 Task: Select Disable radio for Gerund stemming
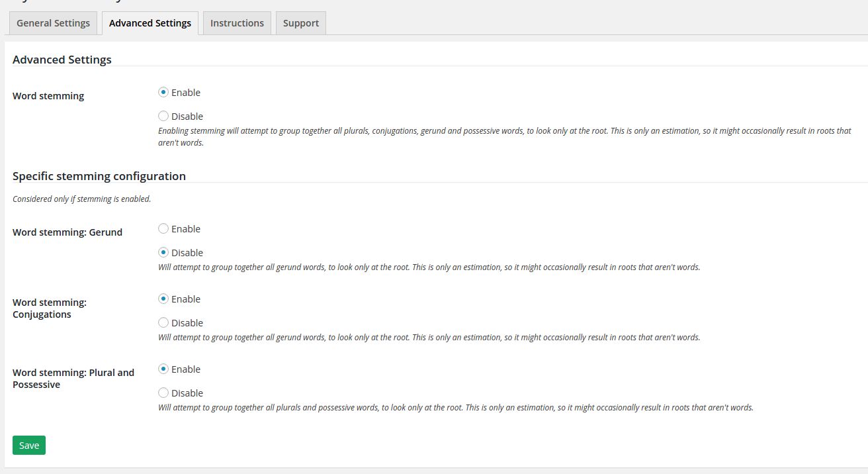pyautogui.click(x=163, y=253)
